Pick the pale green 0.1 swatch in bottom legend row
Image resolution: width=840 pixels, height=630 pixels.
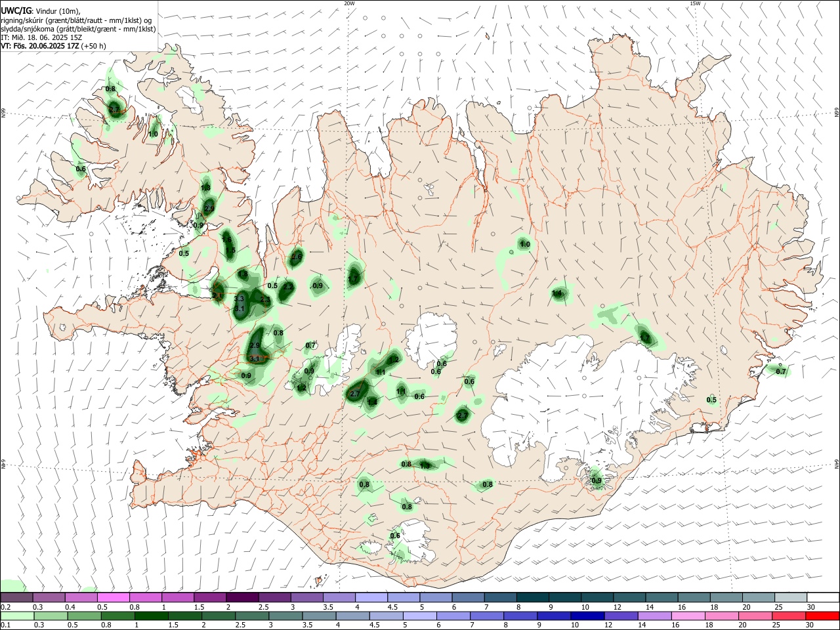(18, 616)
